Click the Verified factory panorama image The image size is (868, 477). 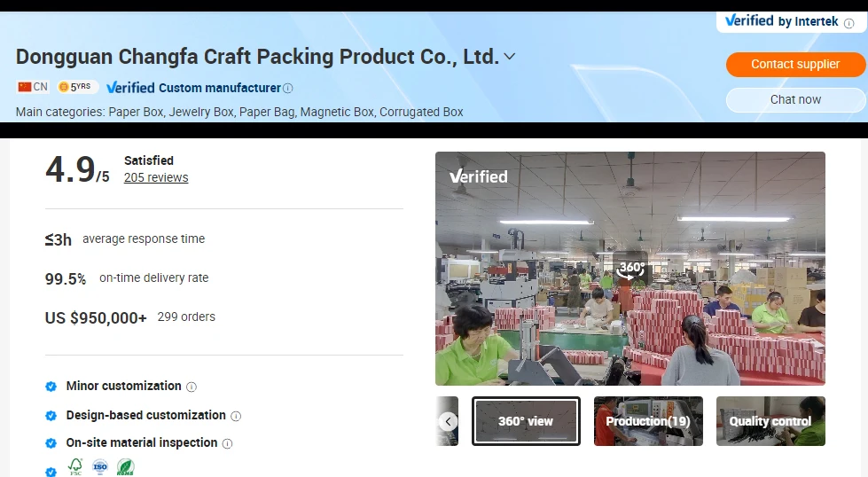click(630, 269)
